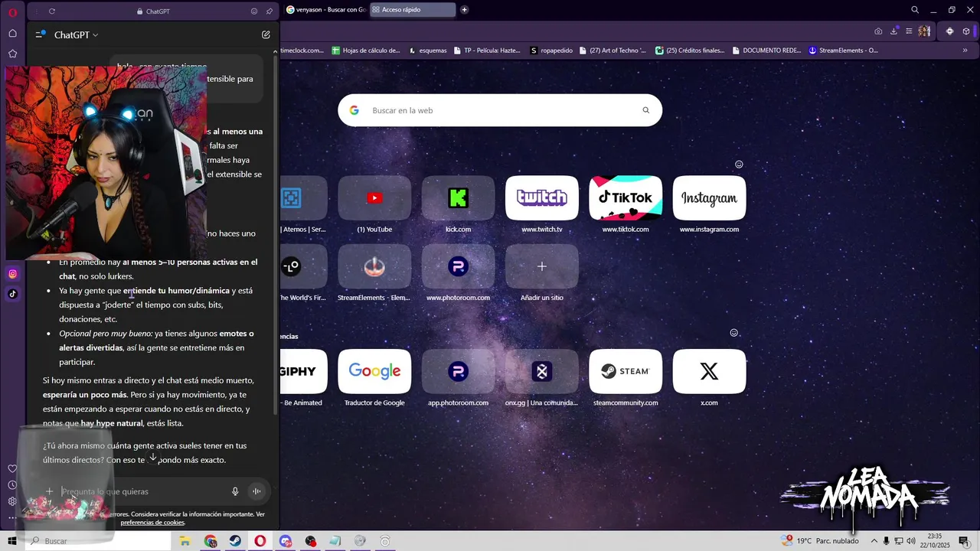980x551 pixels.
Task: Click smiley icon above suggestions row
Action: tap(733, 333)
